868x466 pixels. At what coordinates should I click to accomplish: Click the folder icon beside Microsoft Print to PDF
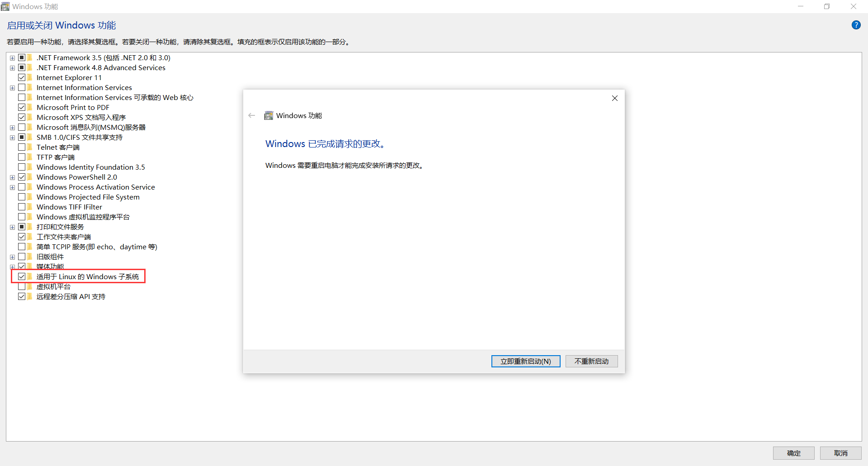30,107
